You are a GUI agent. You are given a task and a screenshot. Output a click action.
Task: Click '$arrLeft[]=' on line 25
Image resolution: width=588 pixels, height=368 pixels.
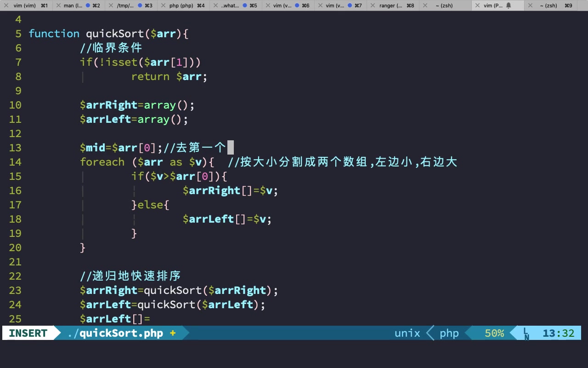tap(115, 319)
